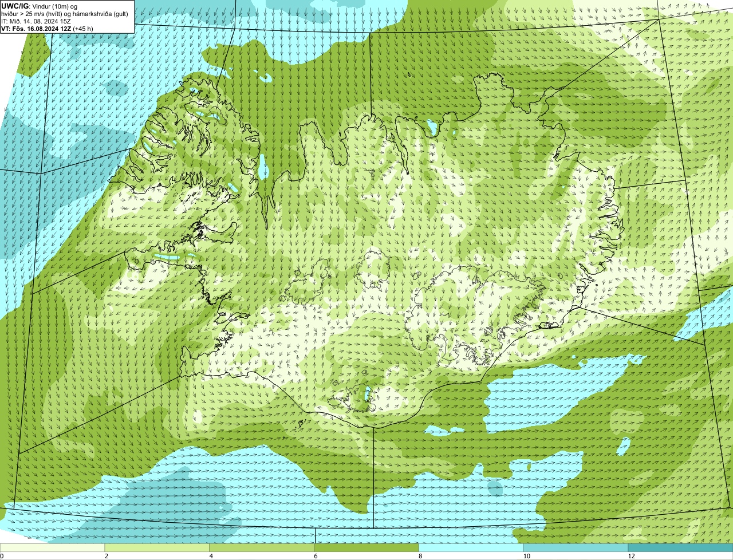Click the "UWC/IG" title text
733x560 pixels.
tap(15, 6)
